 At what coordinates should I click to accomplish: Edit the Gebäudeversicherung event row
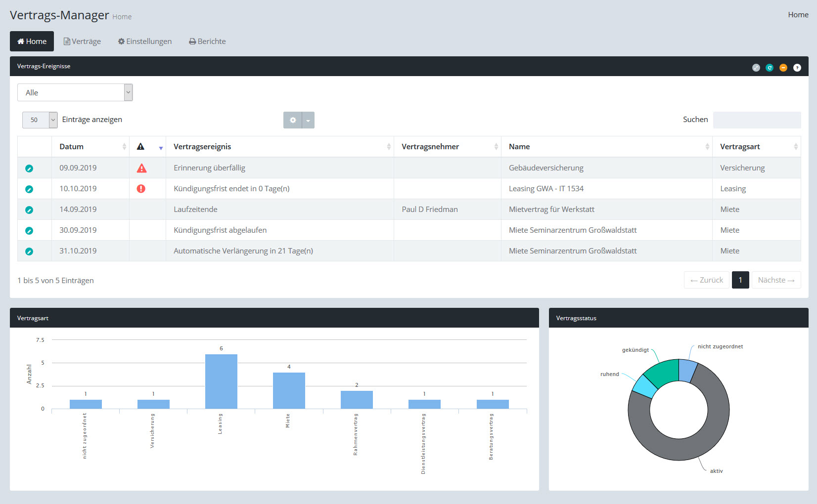29,168
